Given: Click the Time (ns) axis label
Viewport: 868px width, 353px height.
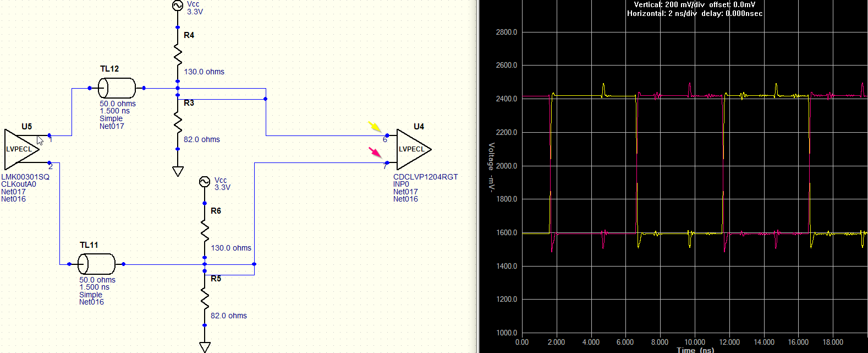Looking at the screenshot, I should pos(695,350).
